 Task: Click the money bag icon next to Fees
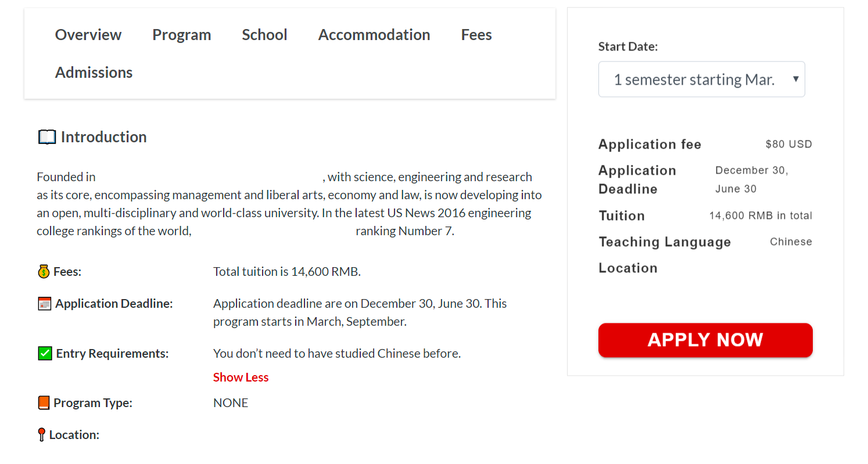click(x=44, y=272)
